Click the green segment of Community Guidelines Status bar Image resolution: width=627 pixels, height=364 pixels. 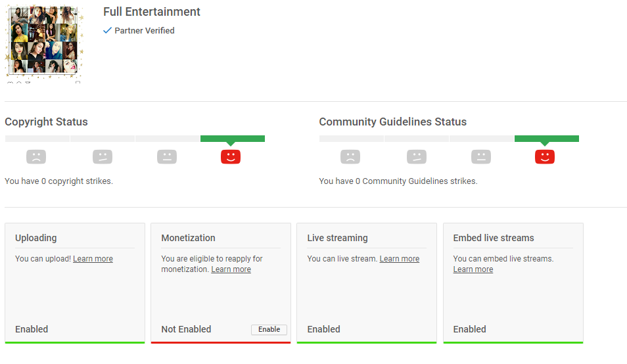(x=547, y=139)
